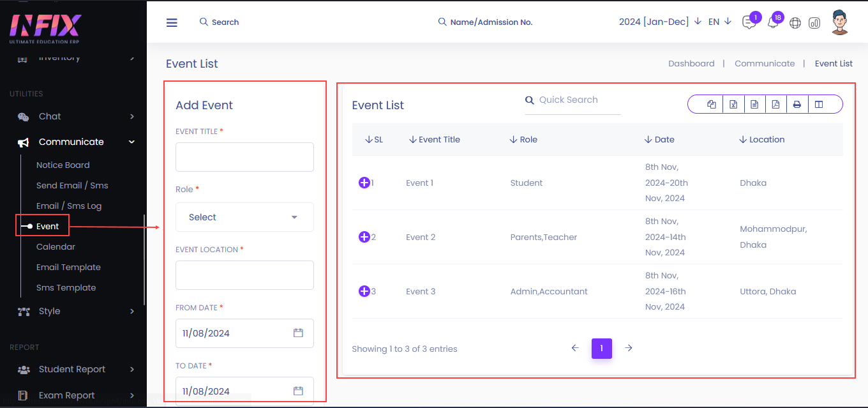Print the event list
This screenshot has height=408, width=868.
pos(797,105)
